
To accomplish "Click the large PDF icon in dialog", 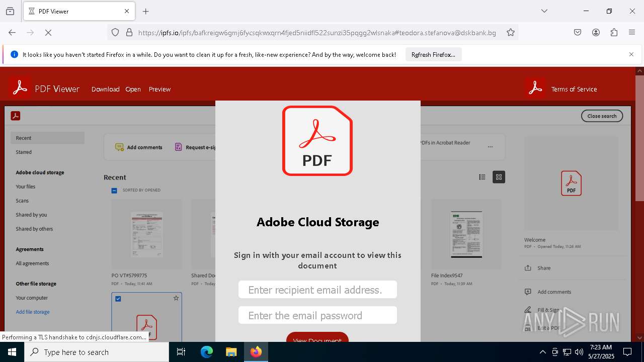I will tap(317, 141).
